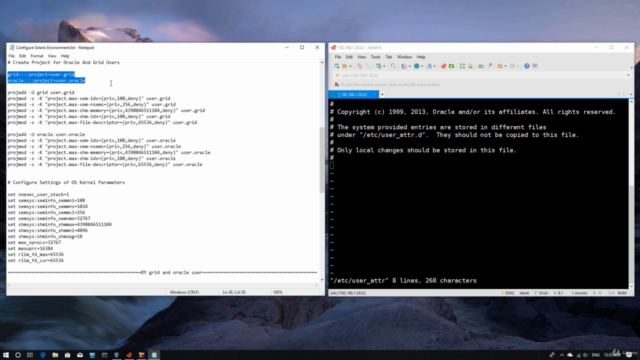Open the Action Center notification icon
Viewport: 640px width, 360px height.
click(629, 355)
